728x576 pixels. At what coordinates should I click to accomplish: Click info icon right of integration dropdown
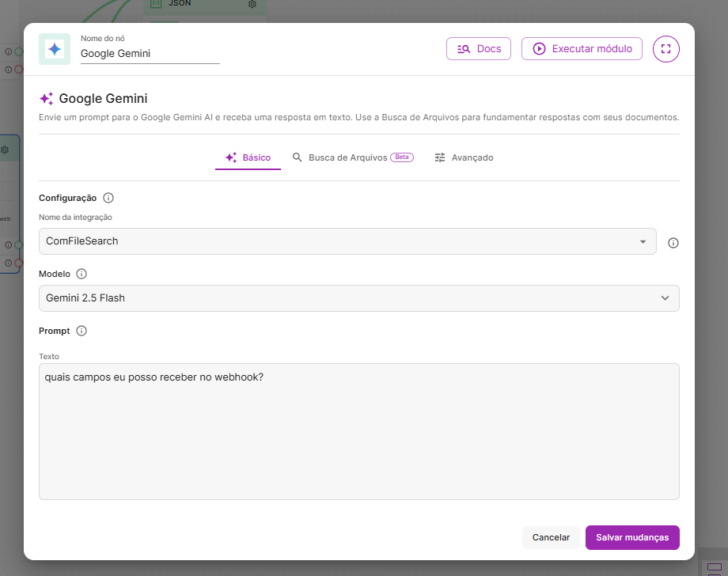coord(673,243)
